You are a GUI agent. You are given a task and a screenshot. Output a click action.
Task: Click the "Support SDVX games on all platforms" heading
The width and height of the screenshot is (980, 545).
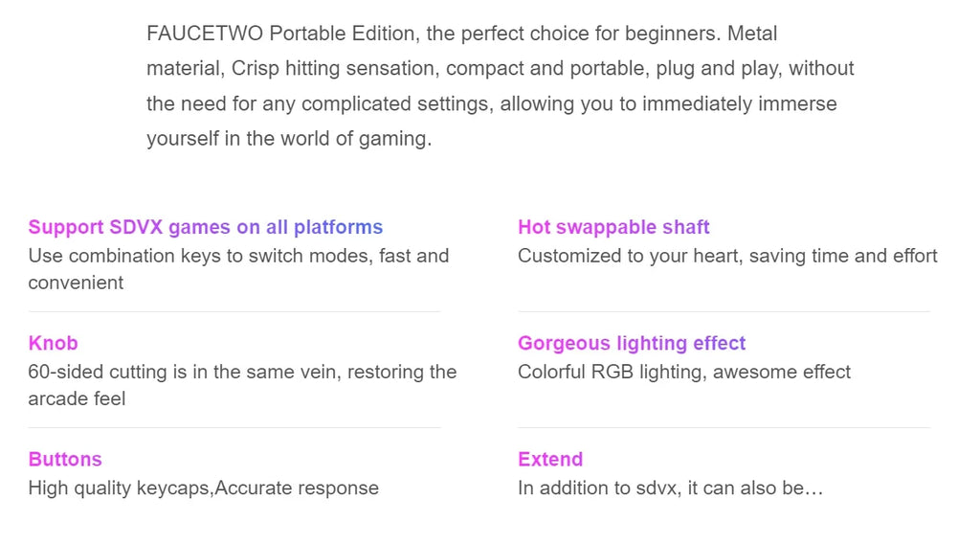click(x=205, y=227)
